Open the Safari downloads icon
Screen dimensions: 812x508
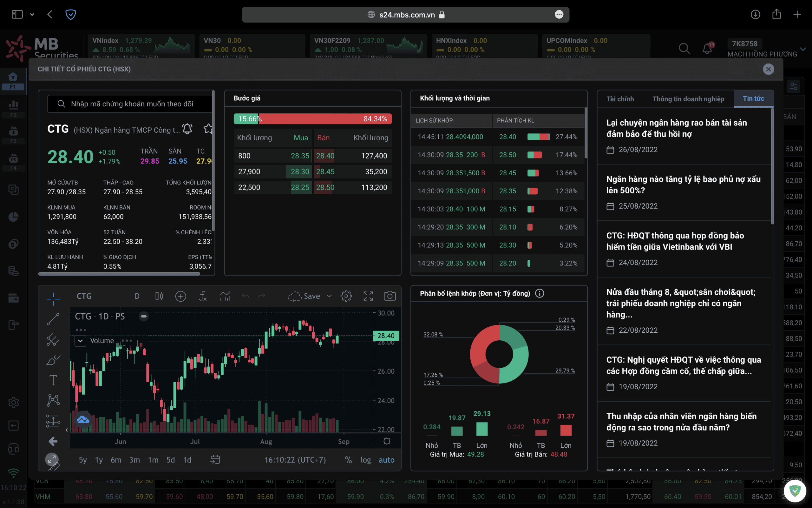click(755, 15)
